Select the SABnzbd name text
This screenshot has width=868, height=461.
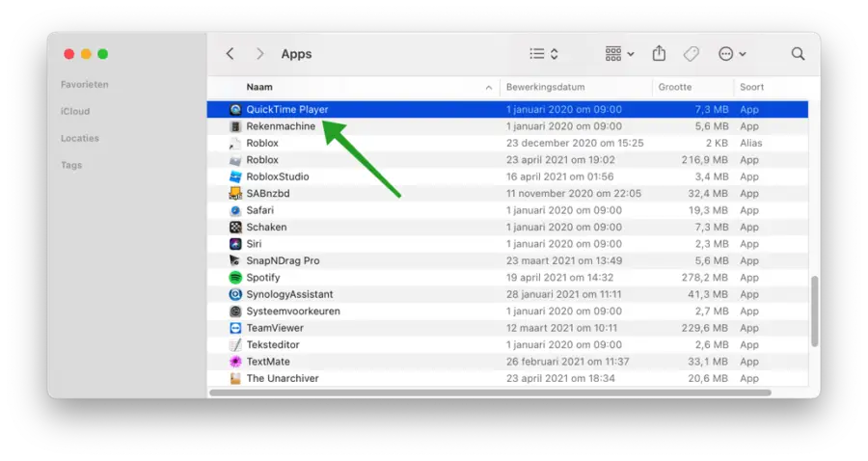[x=268, y=194]
